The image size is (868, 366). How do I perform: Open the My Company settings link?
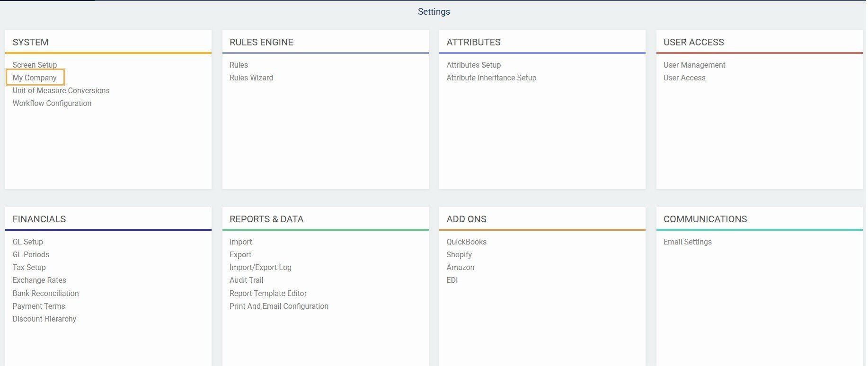pos(35,78)
